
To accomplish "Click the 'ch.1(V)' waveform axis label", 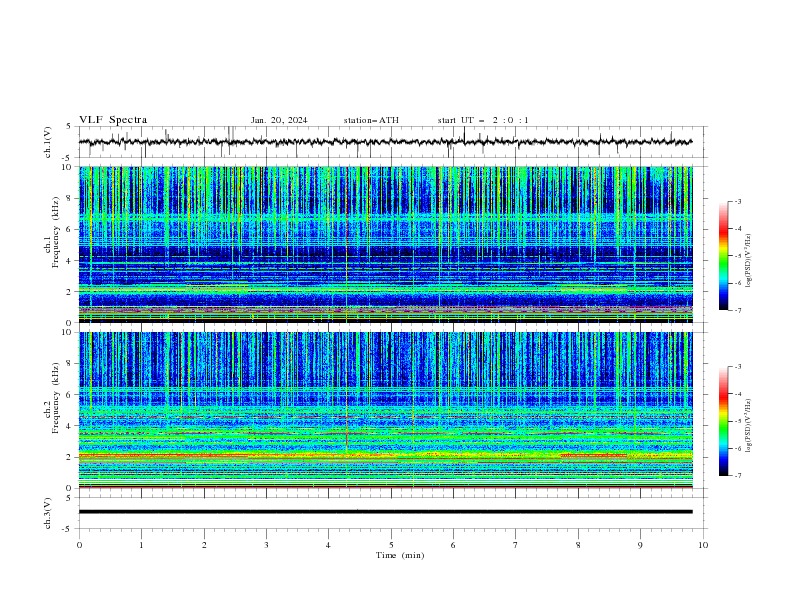I will point(47,142).
